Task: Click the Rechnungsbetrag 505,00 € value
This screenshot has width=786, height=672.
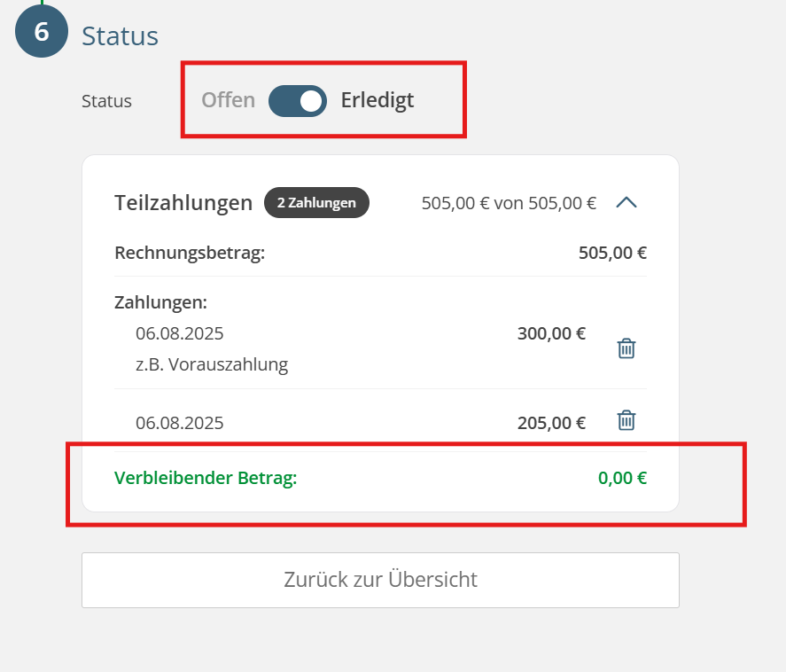Action: (612, 253)
